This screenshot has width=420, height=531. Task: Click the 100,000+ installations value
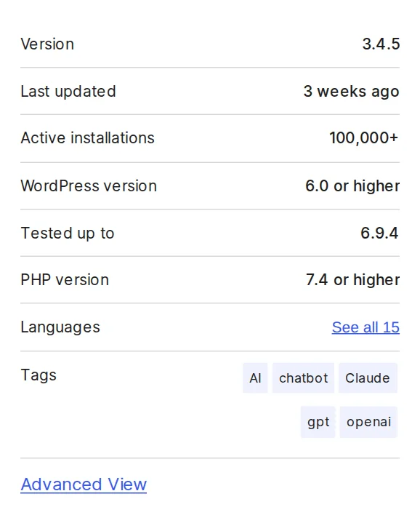[x=364, y=138]
